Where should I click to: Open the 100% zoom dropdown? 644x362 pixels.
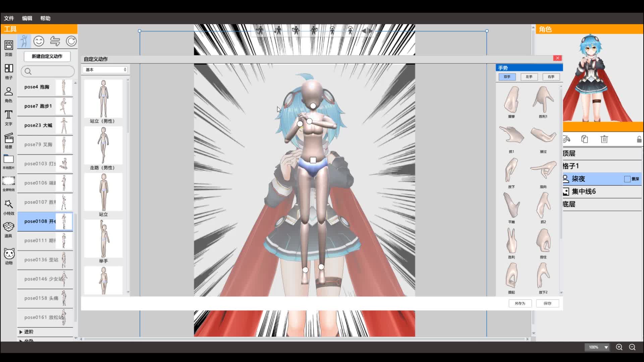coord(606,347)
